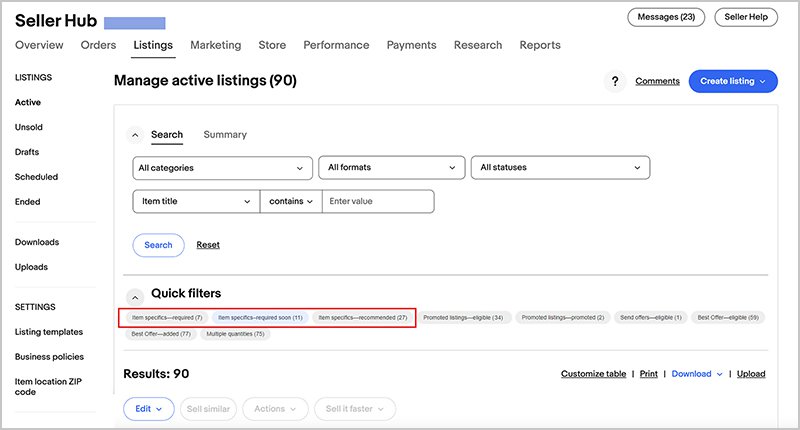The height and width of the screenshot is (430, 800).
Task: Open the Download options menu
Action: [697, 374]
